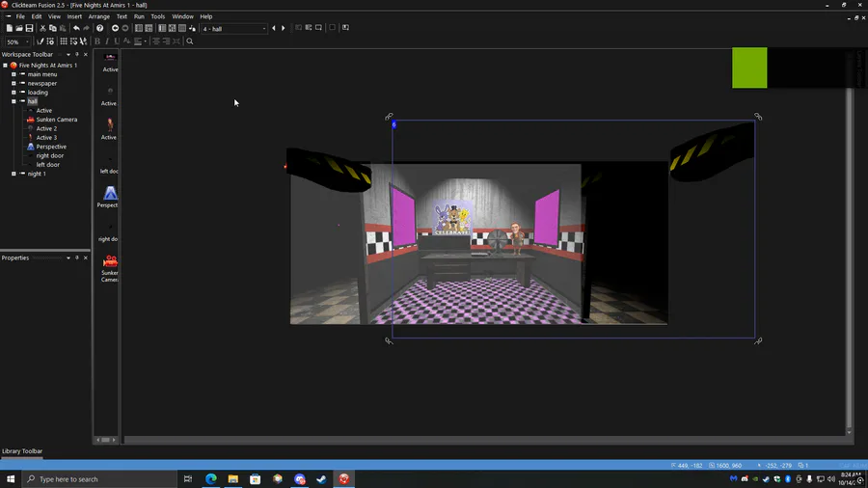Click the New file icon

click(x=10, y=28)
